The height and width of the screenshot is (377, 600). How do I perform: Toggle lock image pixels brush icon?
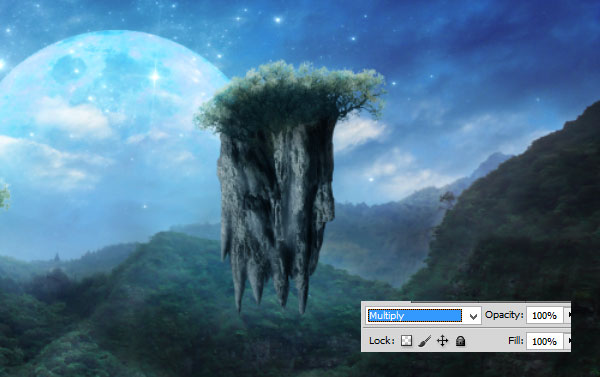424,341
